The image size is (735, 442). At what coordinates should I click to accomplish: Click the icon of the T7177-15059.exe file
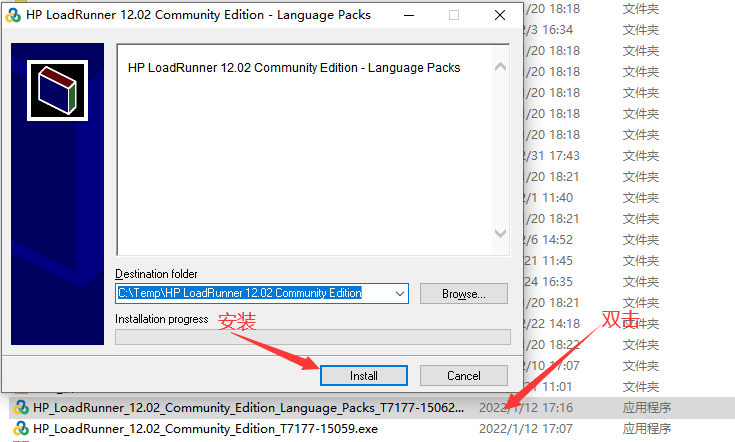click(x=21, y=428)
